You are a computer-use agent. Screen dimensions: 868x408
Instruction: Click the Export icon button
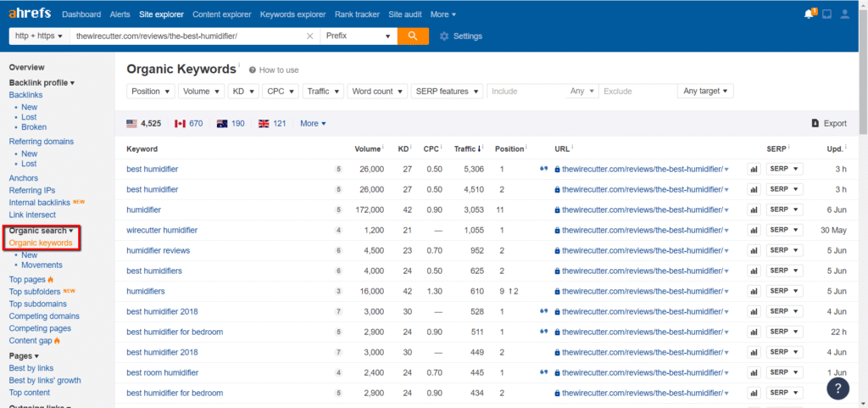pos(829,124)
